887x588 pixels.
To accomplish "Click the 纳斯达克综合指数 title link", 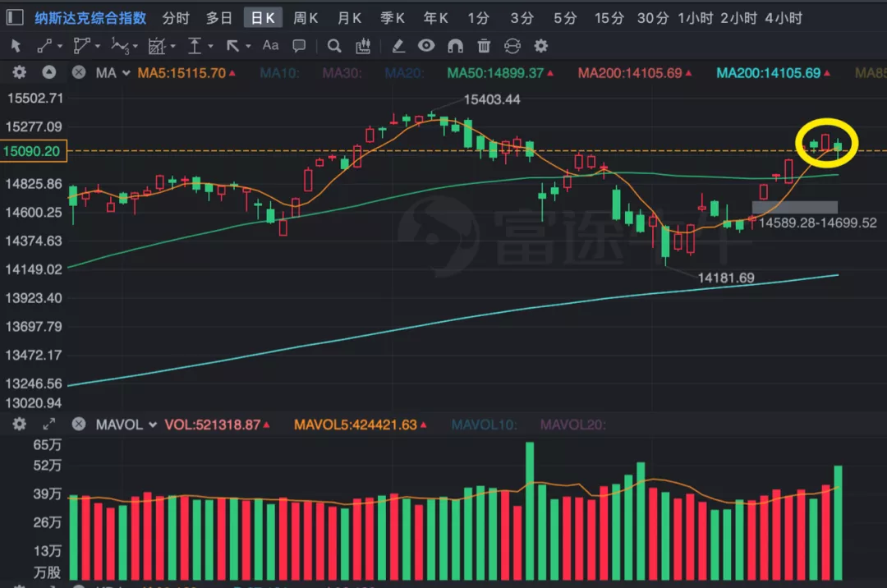I will [x=90, y=18].
